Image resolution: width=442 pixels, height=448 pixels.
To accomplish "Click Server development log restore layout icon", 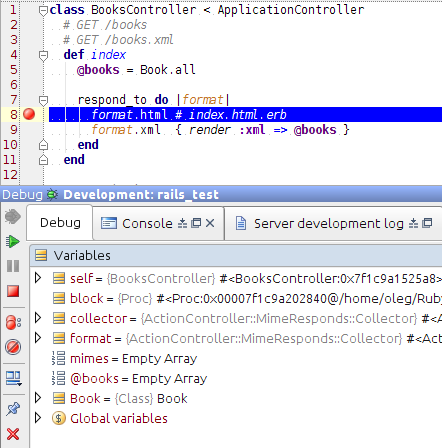I will click(x=413, y=223).
